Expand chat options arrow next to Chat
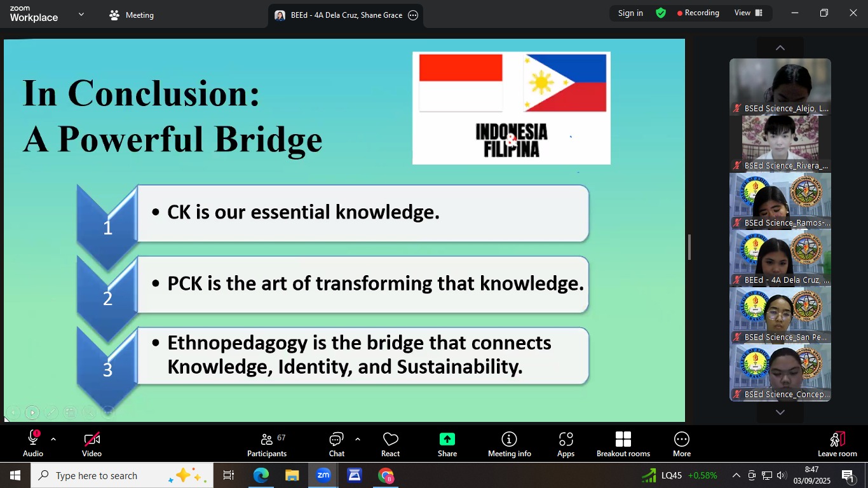 358,439
